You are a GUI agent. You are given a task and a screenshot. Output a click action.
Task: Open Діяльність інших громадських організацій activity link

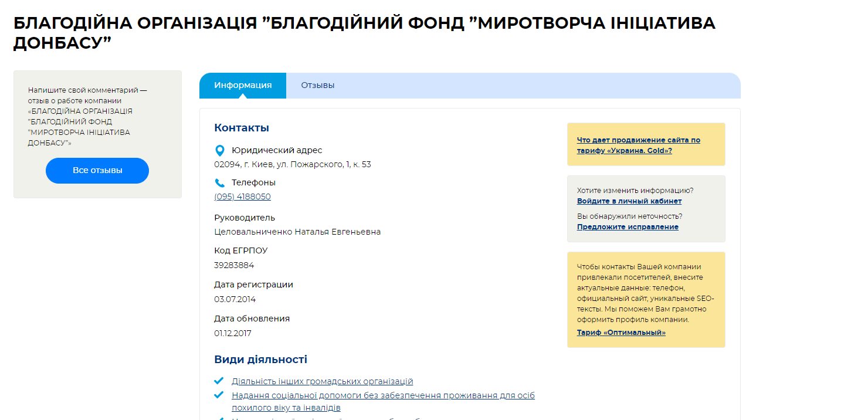pos(323,381)
